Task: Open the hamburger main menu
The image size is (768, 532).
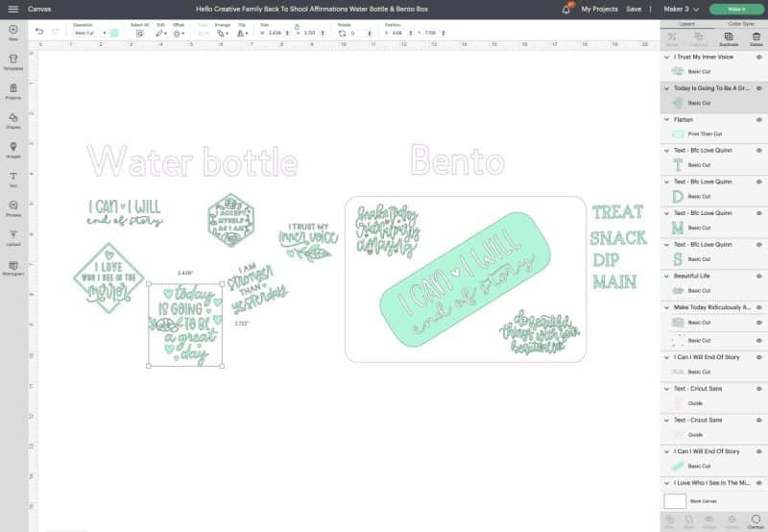Action: pos(13,9)
